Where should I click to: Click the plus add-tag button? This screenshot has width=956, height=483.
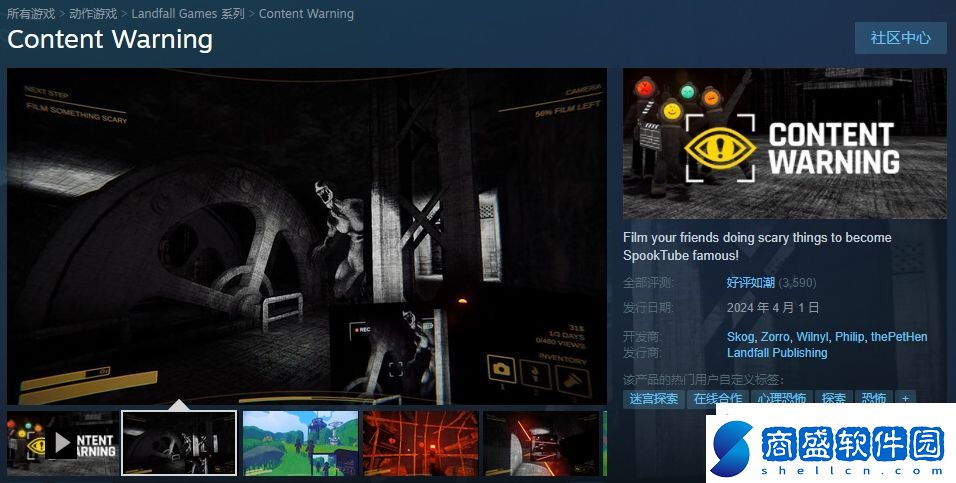pyautogui.click(x=905, y=399)
